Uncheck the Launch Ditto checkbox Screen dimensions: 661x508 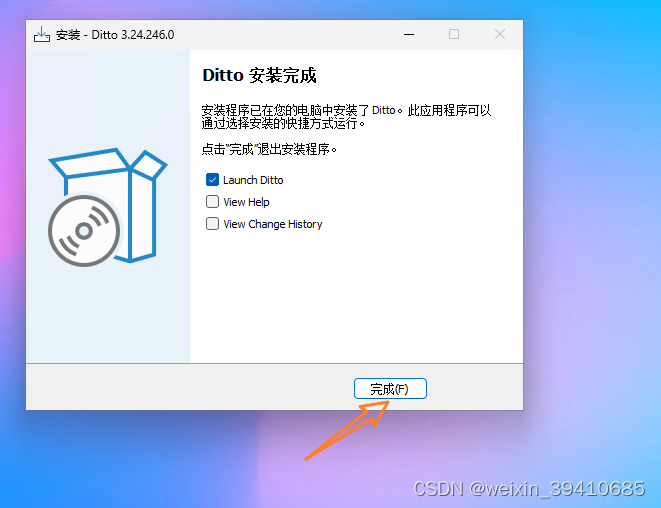(212, 180)
